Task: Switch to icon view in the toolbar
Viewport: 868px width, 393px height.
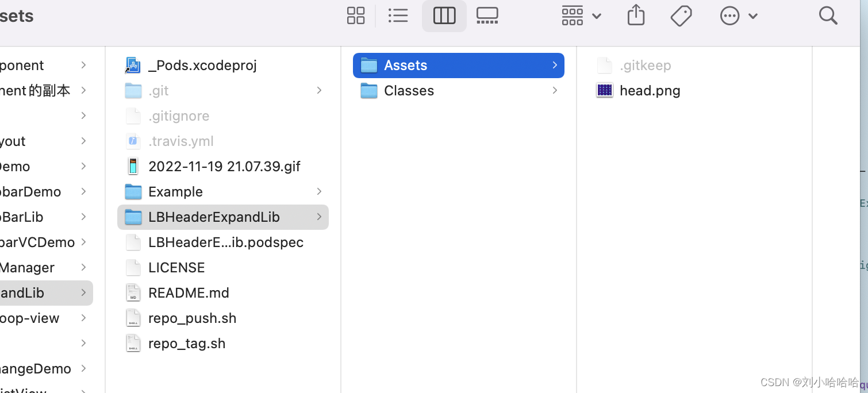Action: click(355, 16)
